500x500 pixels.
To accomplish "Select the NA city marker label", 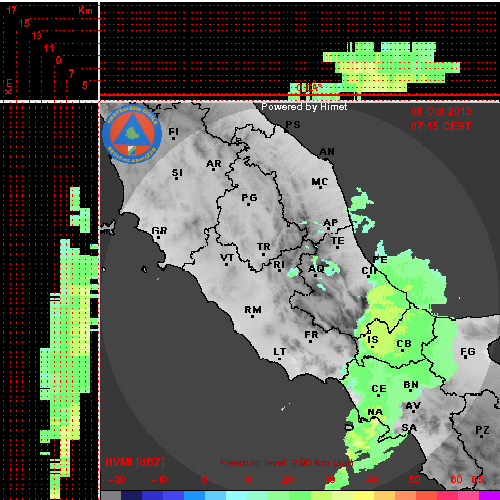I will coord(375,412).
